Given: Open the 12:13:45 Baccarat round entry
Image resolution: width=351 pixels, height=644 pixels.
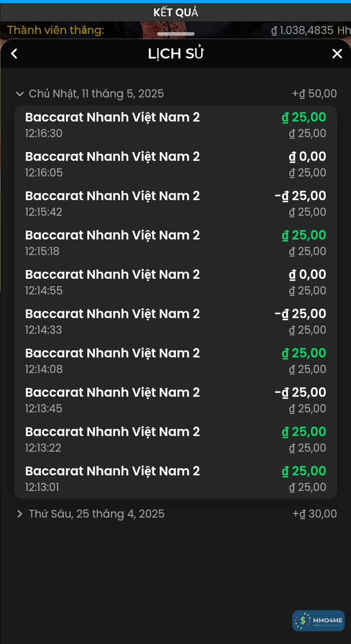Looking at the screenshot, I should coord(175,400).
